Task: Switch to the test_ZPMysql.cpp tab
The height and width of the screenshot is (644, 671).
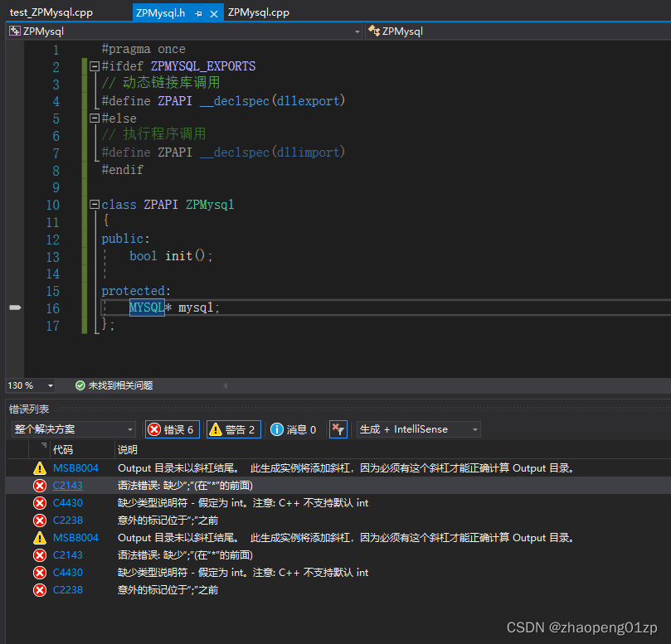Action: 51,12
